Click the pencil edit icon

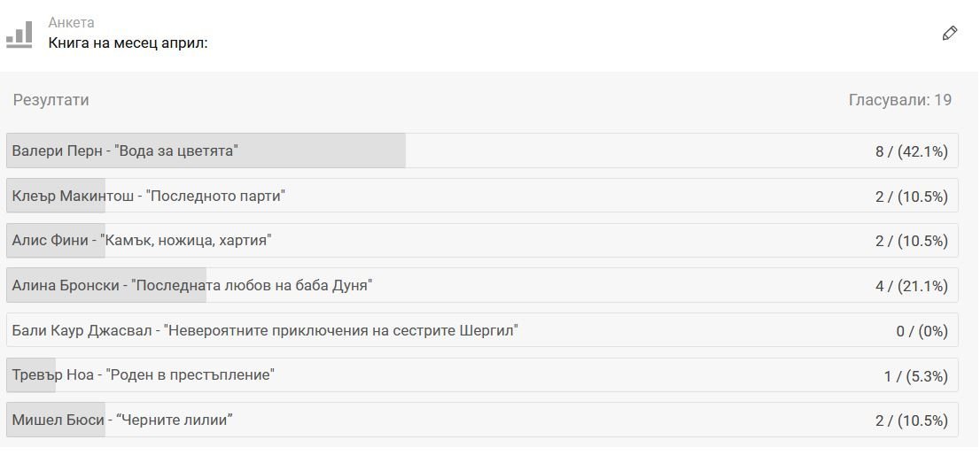950,34
